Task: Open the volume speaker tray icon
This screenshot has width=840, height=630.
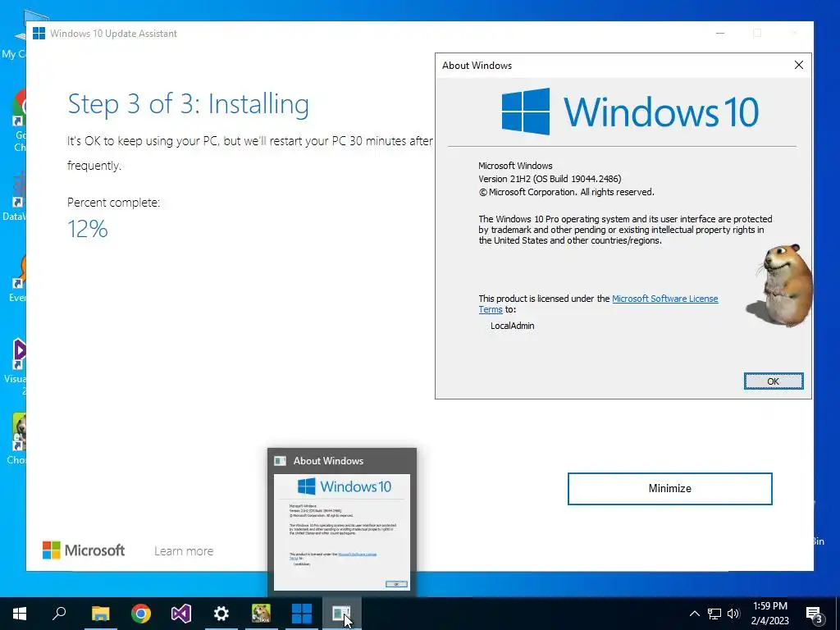Action: pos(733,614)
